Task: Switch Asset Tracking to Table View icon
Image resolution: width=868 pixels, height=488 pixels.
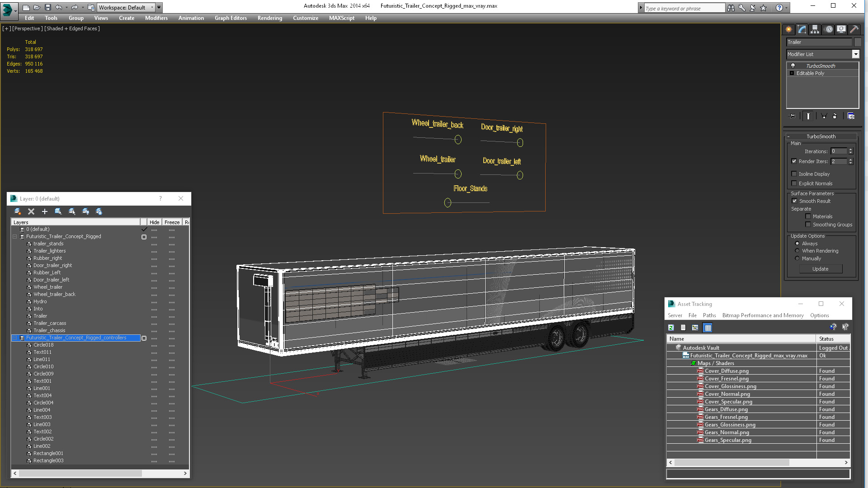Action: tap(708, 328)
